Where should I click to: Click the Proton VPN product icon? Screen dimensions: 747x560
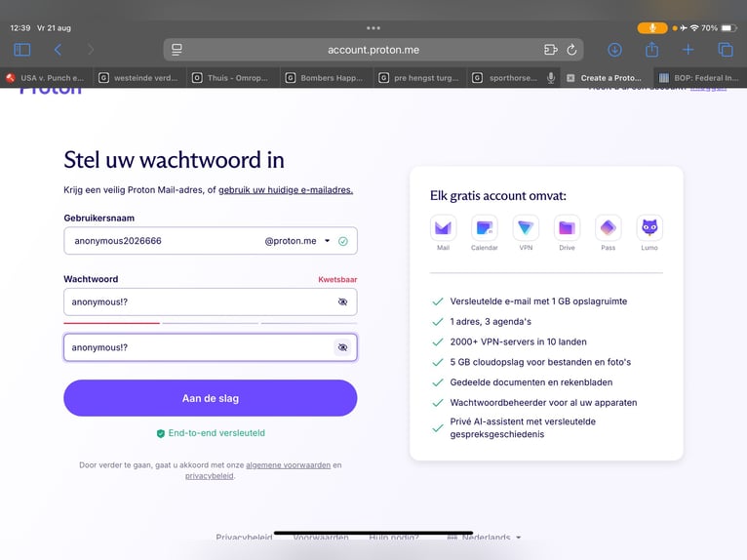pyautogui.click(x=526, y=228)
